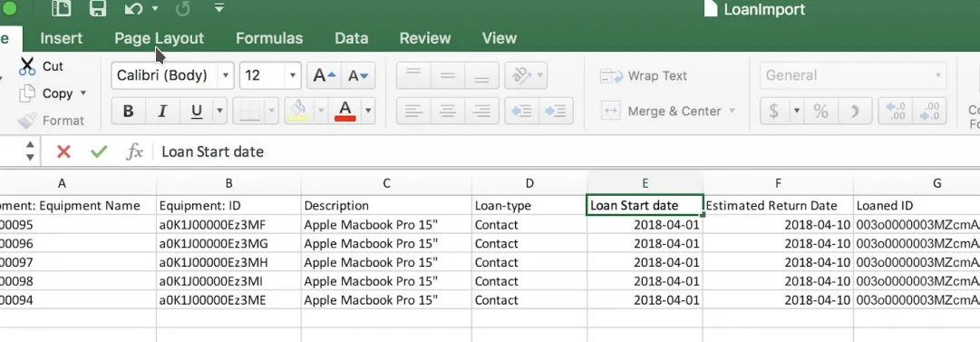Confirm the entry with green checkmark
Viewport: 980px width, 342px height.
pos(99,151)
